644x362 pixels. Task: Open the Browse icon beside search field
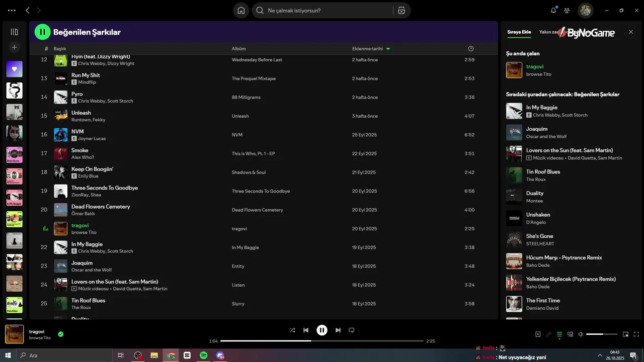(x=401, y=11)
